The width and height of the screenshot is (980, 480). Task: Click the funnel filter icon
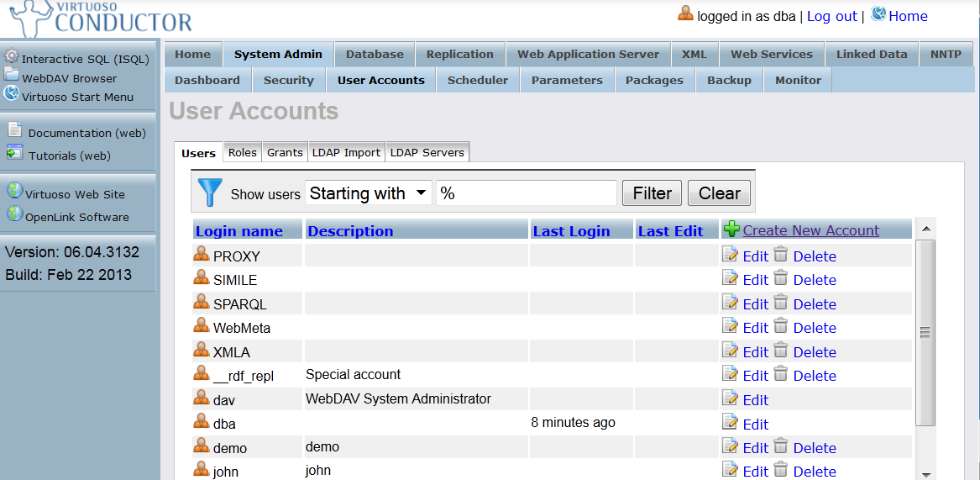pyautogui.click(x=210, y=192)
